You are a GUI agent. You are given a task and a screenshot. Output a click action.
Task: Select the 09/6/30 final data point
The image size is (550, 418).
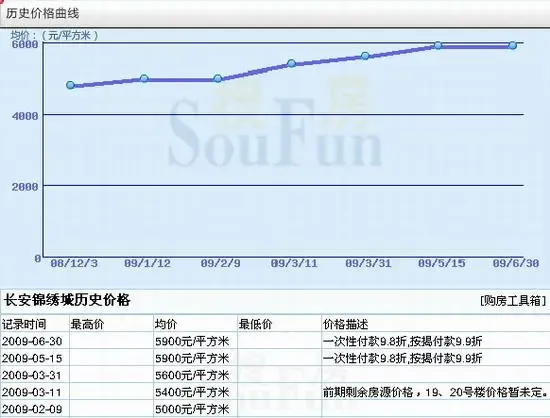point(512,45)
